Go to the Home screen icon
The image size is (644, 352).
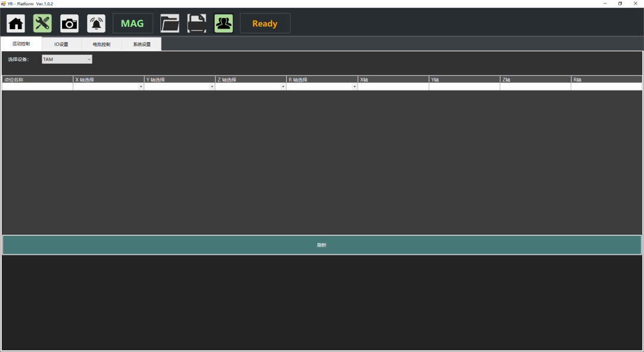pos(16,23)
